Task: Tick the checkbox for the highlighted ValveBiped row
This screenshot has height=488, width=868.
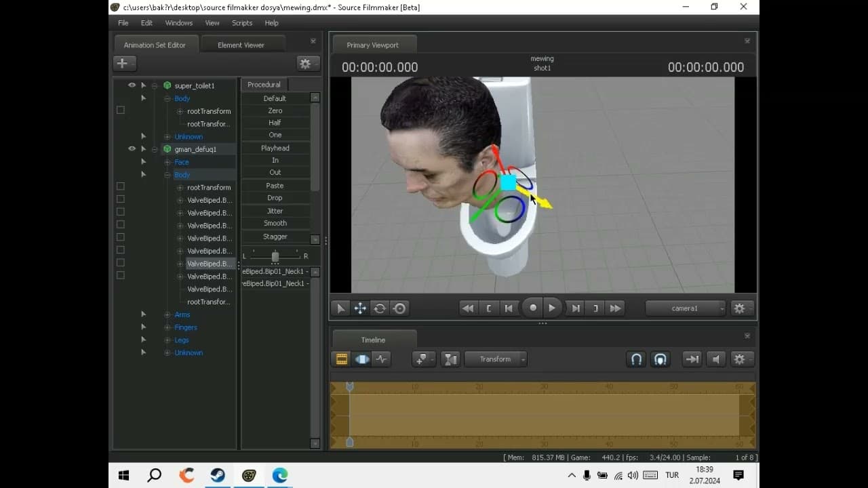Action: (121, 263)
